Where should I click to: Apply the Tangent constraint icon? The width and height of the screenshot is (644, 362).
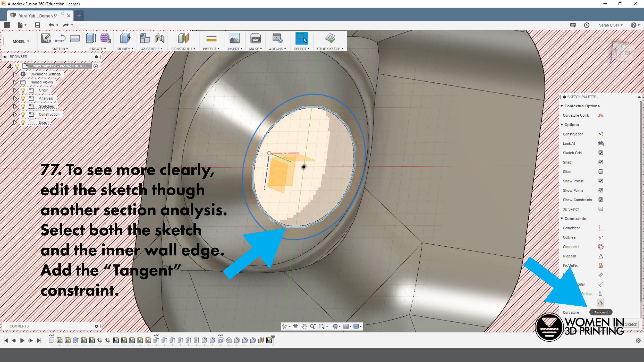coord(601,303)
